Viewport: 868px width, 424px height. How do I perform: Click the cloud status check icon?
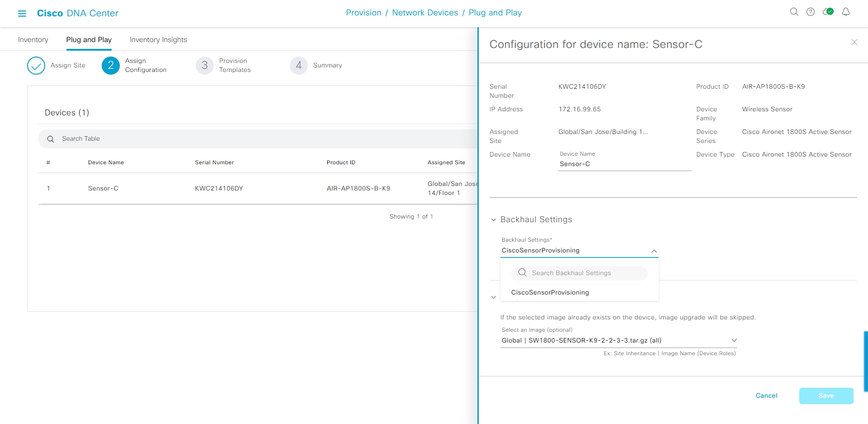(828, 12)
